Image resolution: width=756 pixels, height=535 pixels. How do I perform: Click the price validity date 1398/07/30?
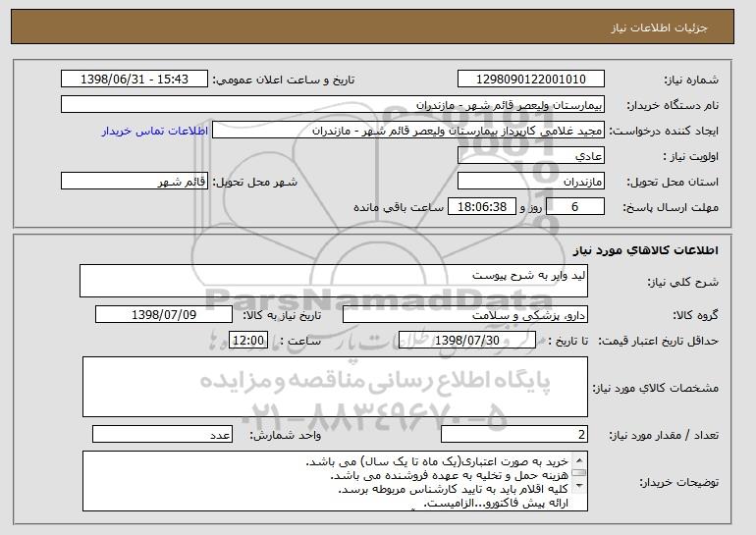[467, 341]
